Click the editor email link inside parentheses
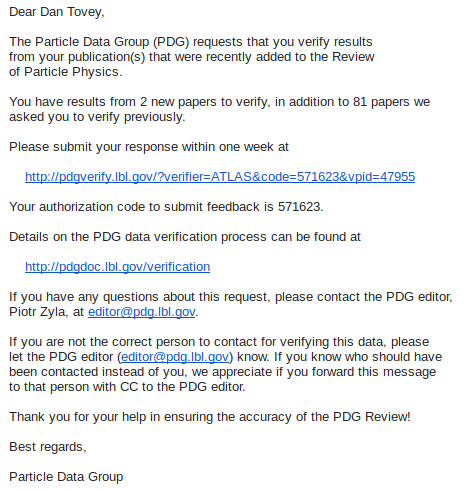The width and height of the screenshot is (464, 491). coord(175,357)
